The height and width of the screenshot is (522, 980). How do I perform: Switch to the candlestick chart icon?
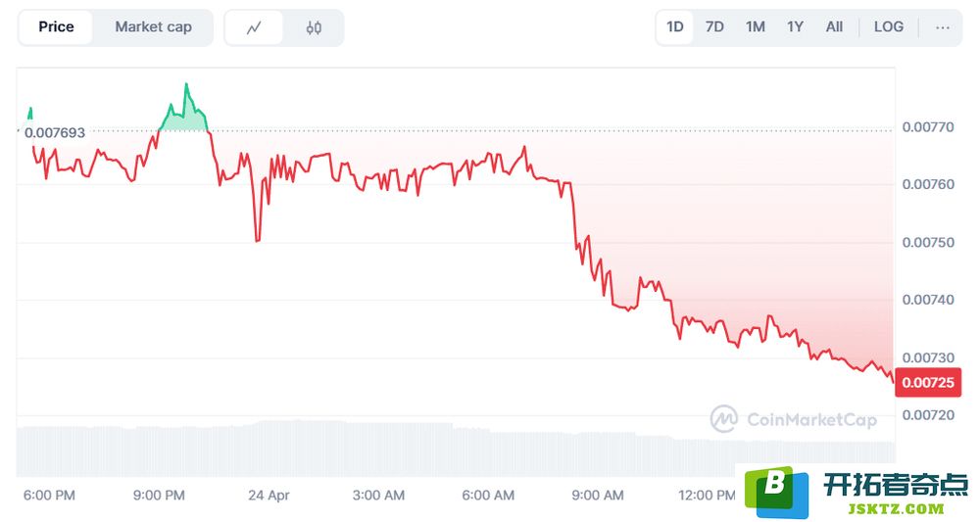coord(314,27)
